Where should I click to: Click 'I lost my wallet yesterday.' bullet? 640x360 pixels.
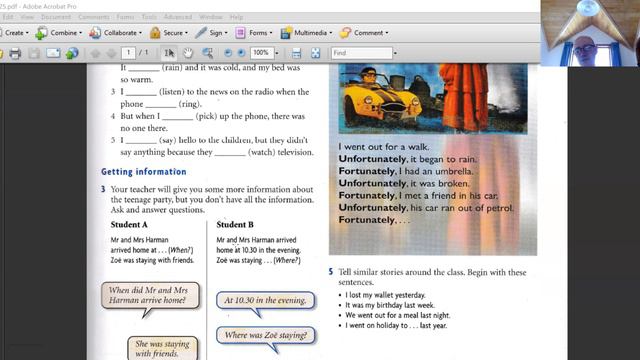[385, 295]
